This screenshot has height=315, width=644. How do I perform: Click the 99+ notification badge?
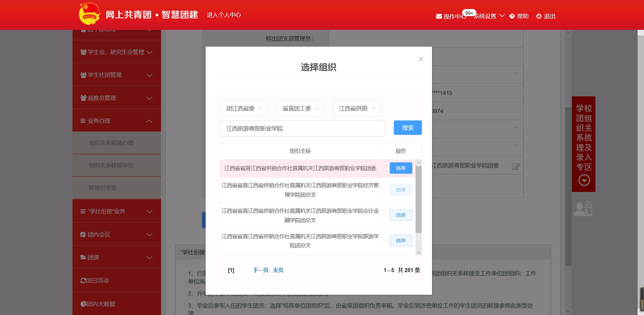tap(469, 13)
